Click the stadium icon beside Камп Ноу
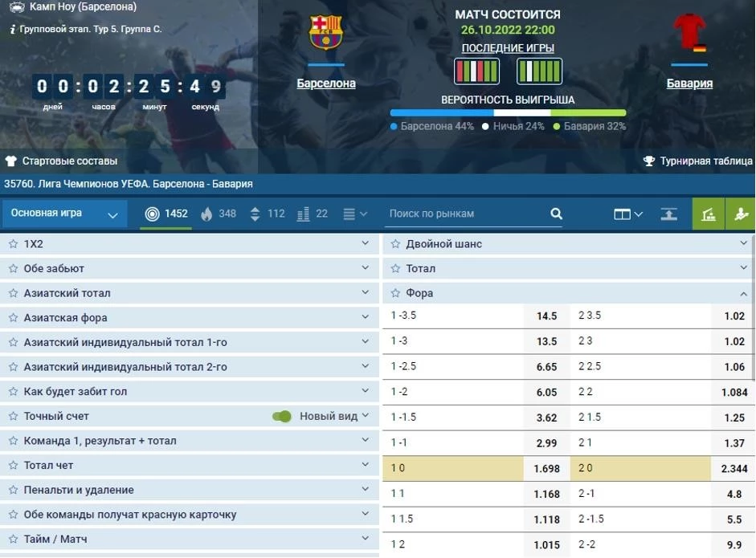The image size is (756, 558). [x=17, y=7]
